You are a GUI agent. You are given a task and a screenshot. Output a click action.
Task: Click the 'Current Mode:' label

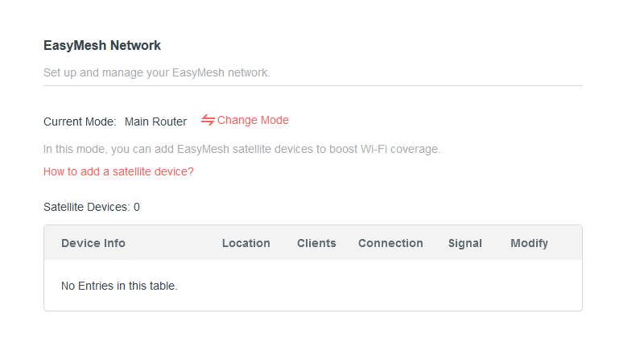point(80,122)
